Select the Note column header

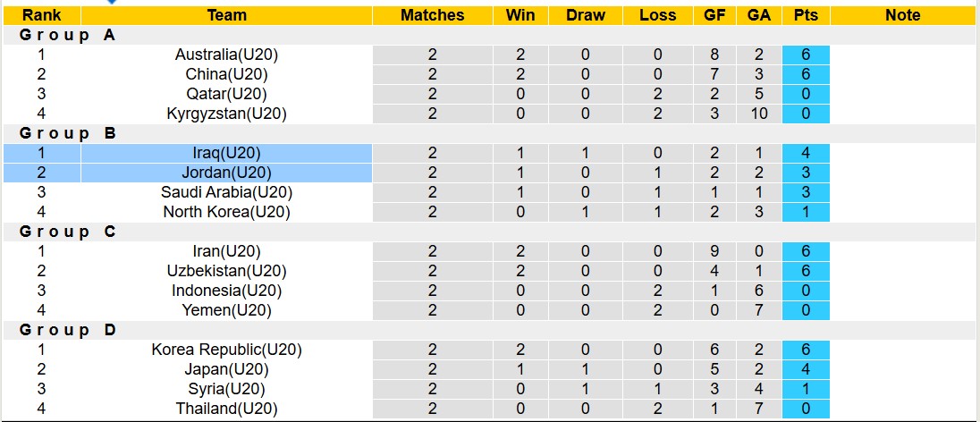[x=903, y=15]
